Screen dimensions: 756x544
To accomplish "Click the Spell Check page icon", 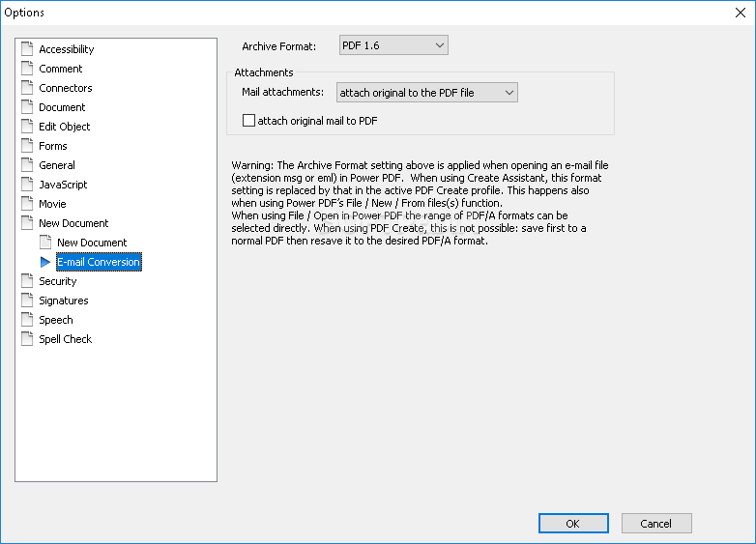I will click(27, 338).
